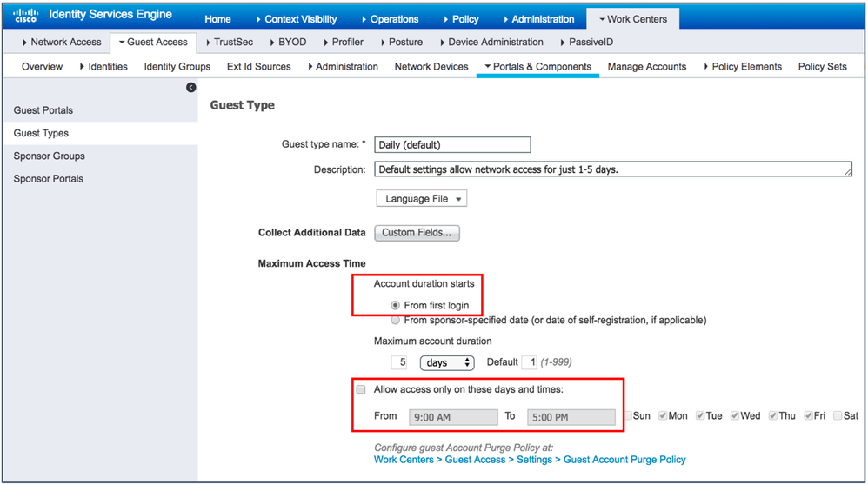The image size is (868, 484).
Task: Open the Policy Elements tab
Action: tap(743, 66)
